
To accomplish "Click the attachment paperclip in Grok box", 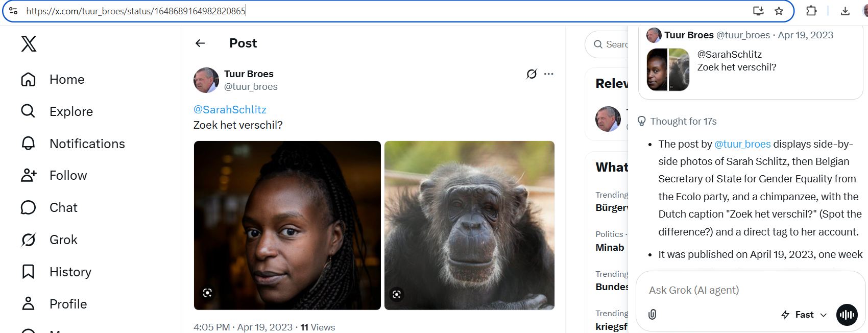I will coord(652,315).
